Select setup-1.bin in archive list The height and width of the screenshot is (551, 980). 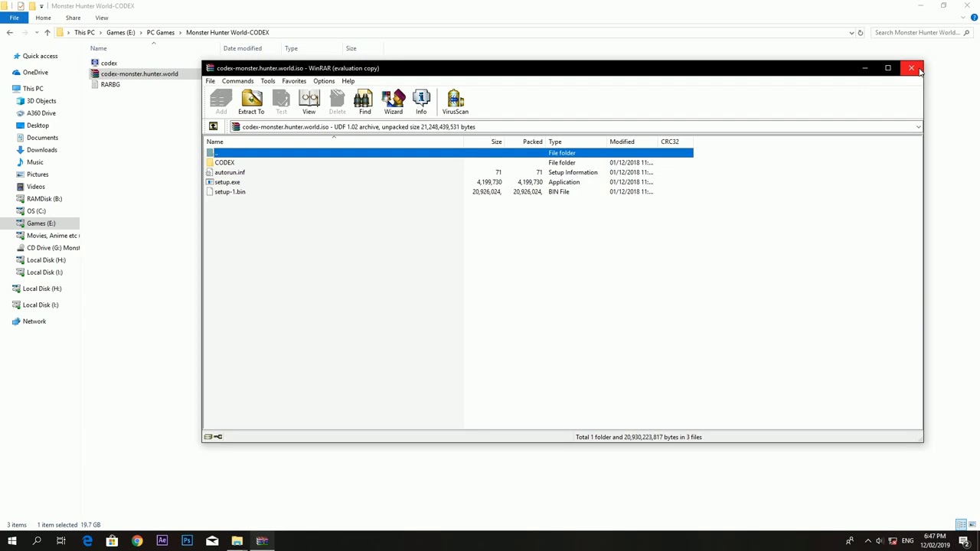point(230,192)
